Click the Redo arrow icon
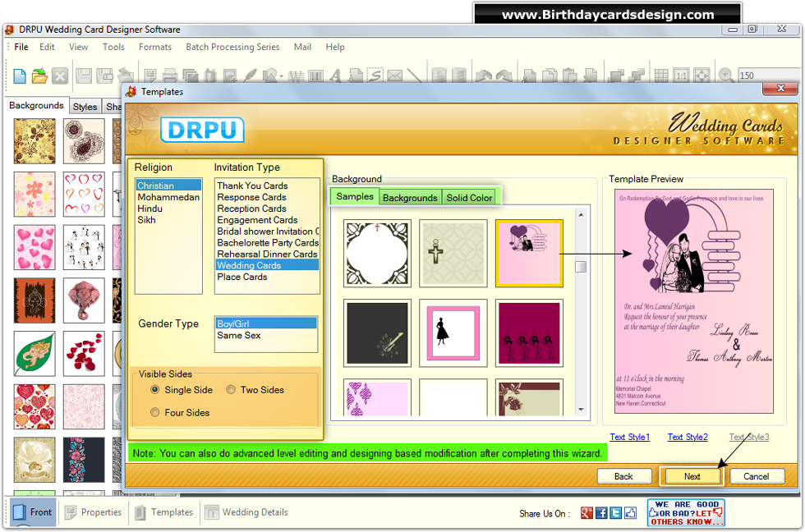Viewport: 805px width, 532px height. tap(504, 76)
